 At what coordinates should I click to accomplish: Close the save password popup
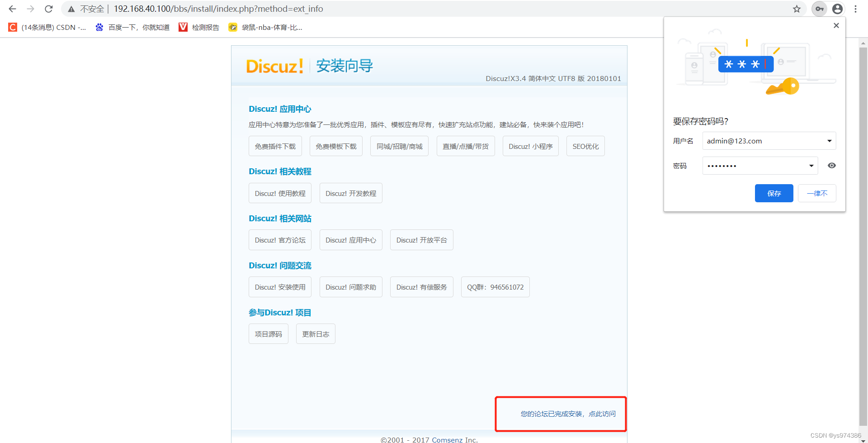(x=836, y=25)
